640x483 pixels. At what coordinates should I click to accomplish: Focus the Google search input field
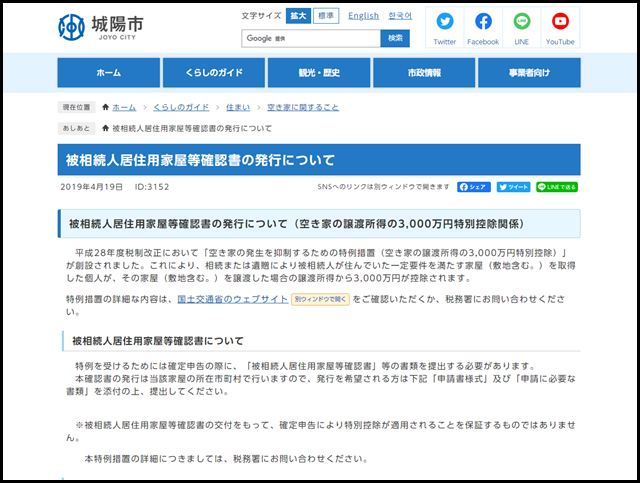[311, 38]
